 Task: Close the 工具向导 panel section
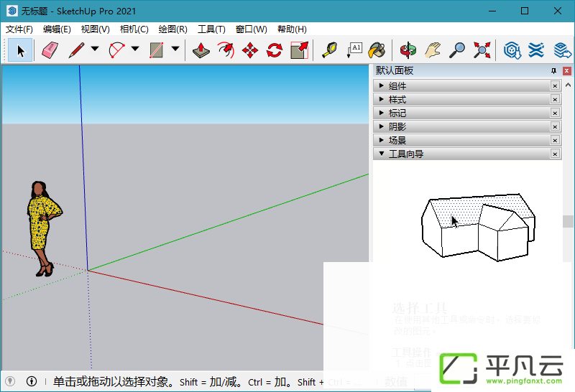pos(555,154)
